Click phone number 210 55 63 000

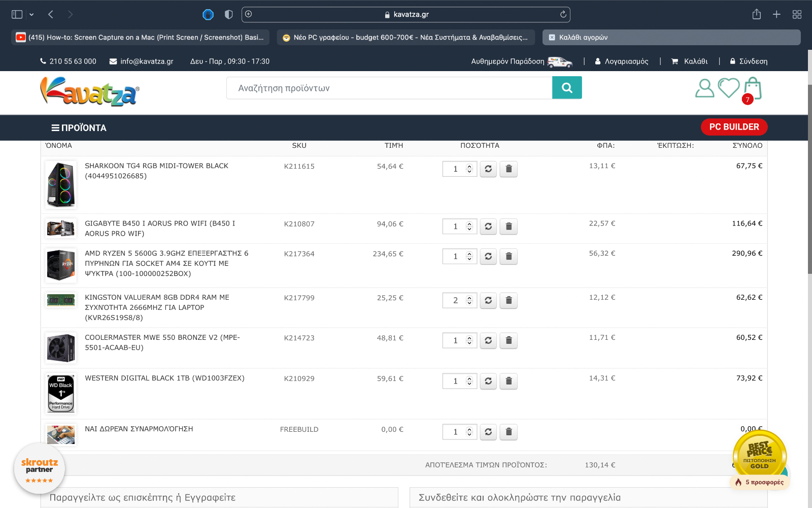coord(68,61)
